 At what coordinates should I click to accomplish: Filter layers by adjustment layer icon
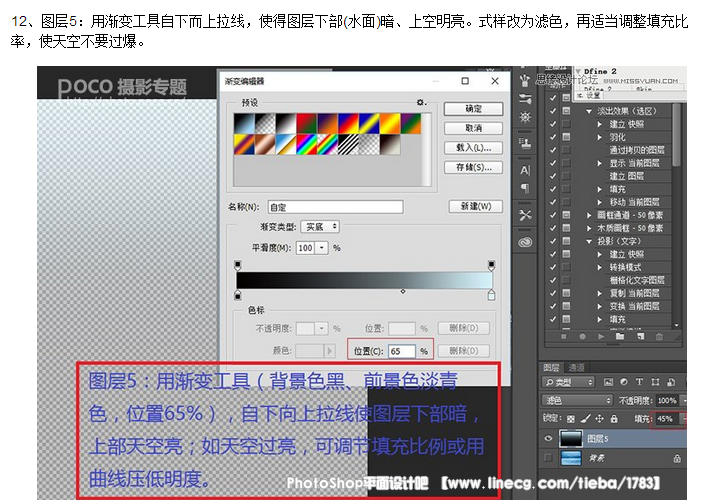pos(624,382)
